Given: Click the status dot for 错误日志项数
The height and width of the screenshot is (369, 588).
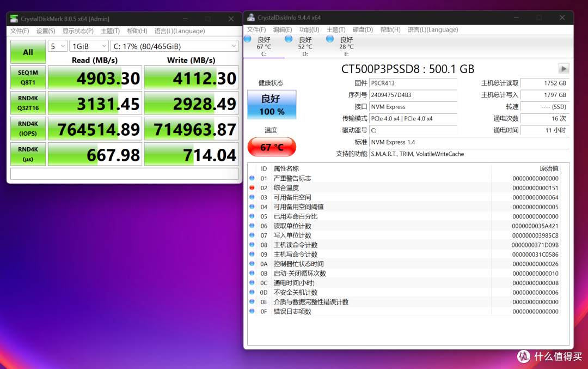Looking at the screenshot, I should pos(252,311).
